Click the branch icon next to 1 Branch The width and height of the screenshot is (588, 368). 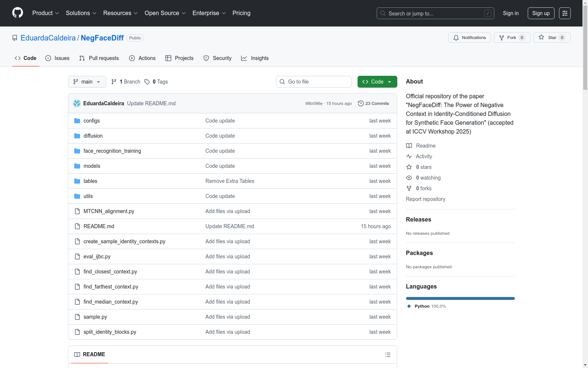[x=114, y=82]
